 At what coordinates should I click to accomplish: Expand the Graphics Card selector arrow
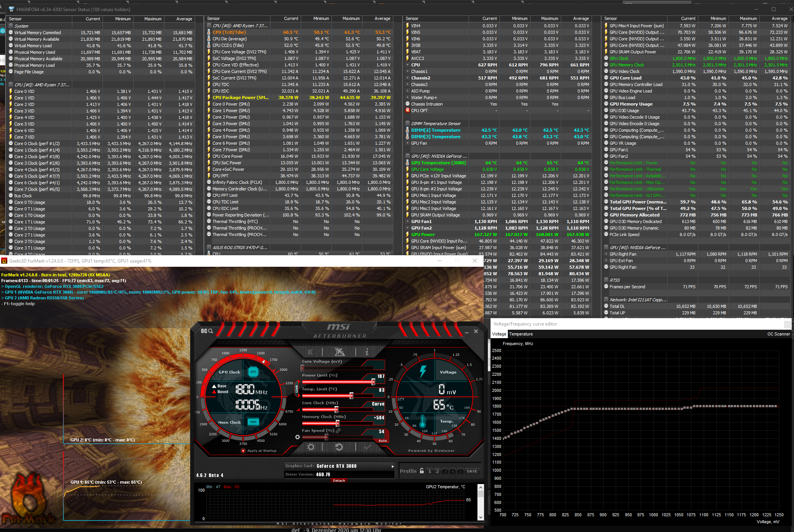(393, 466)
